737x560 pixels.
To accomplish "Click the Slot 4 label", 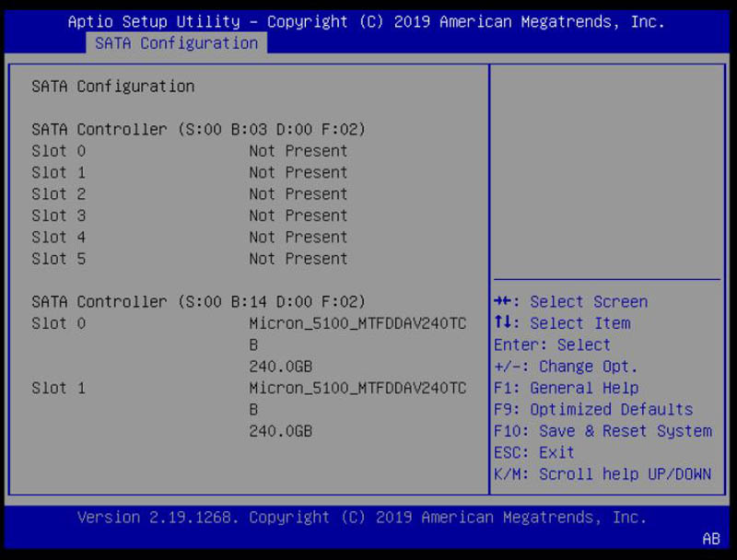I will [x=59, y=238].
